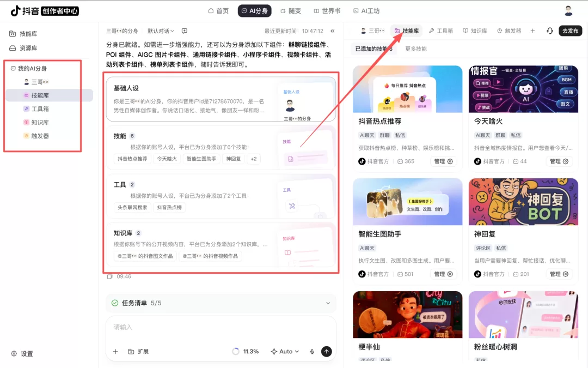Screen dimensions: 588x368
Task: Select 知识库 in the sidebar tree
Action: 36,123
